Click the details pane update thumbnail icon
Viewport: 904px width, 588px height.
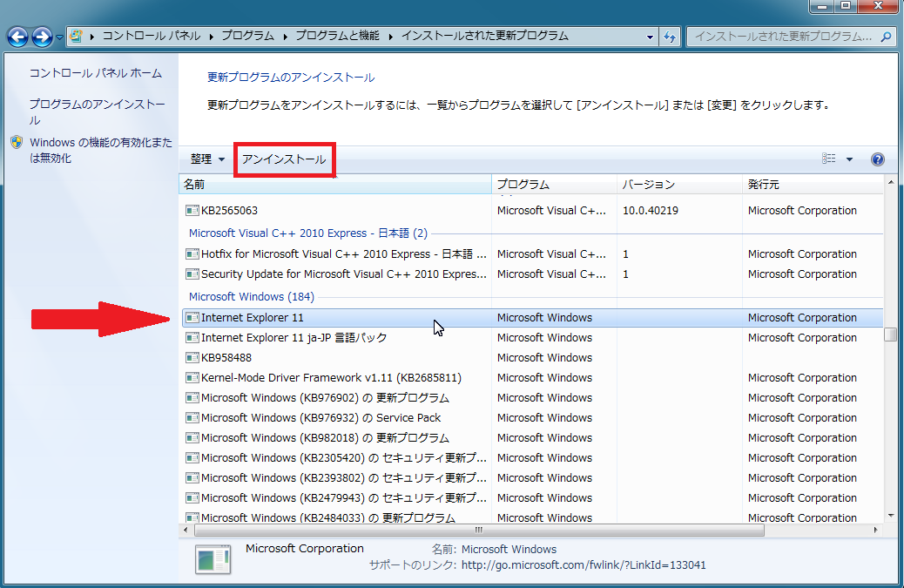[x=213, y=559]
